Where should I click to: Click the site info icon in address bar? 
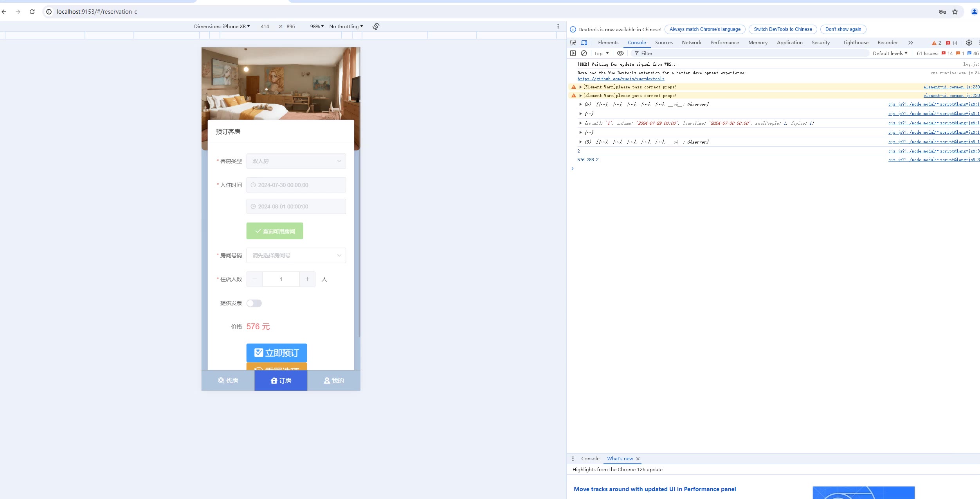49,12
